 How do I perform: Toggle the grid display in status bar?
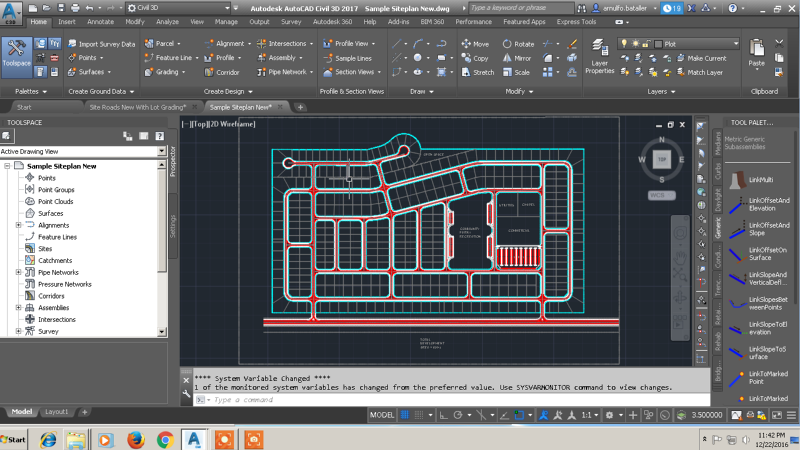point(405,415)
